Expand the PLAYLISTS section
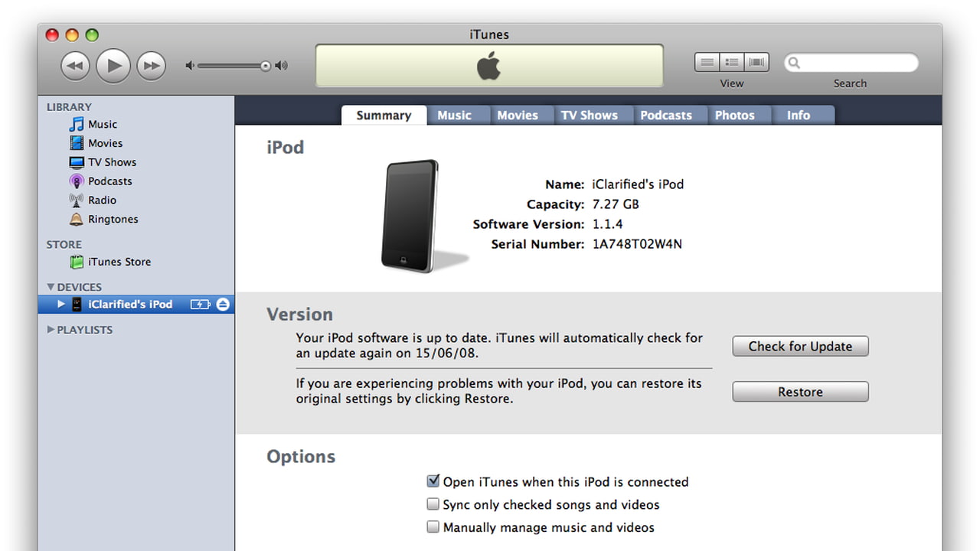The image size is (980, 551). pos(51,330)
